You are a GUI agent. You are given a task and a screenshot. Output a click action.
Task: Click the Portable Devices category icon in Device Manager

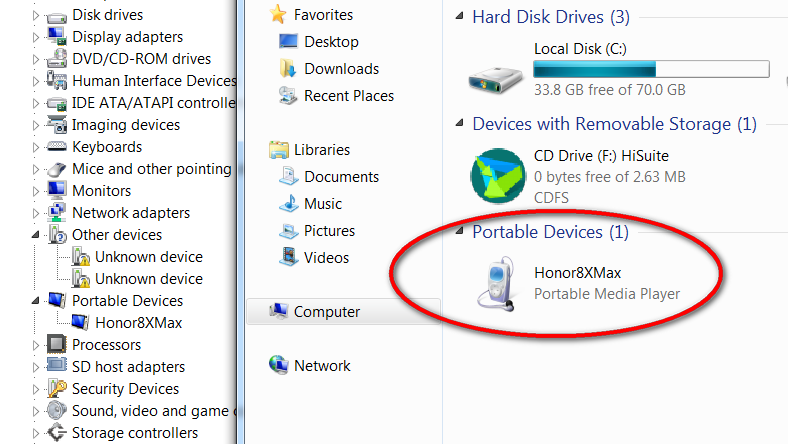point(56,301)
